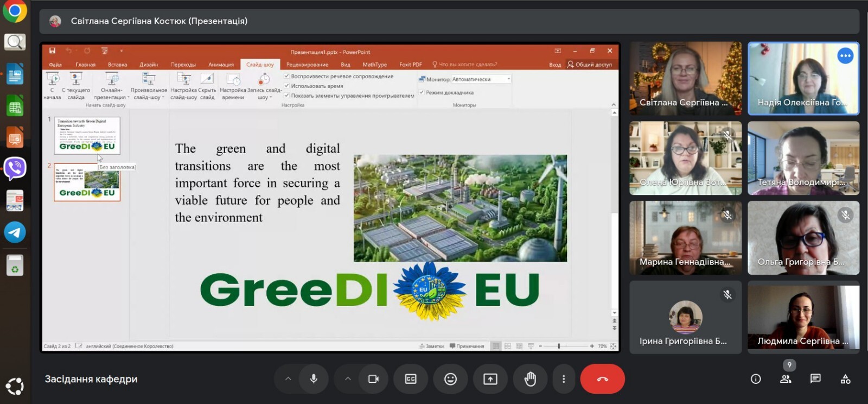Switch to the Анимация ribbon tab
This screenshot has width=868, height=404.
coord(221,65)
